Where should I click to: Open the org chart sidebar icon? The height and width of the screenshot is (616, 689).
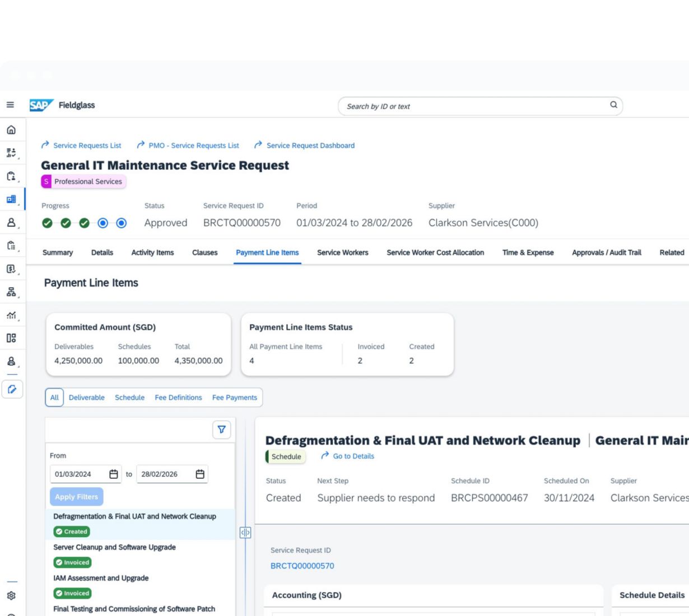click(x=11, y=292)
